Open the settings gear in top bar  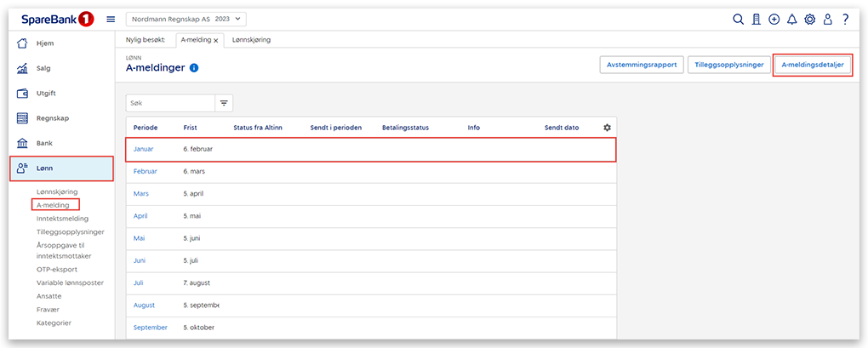tap(809, 19)
